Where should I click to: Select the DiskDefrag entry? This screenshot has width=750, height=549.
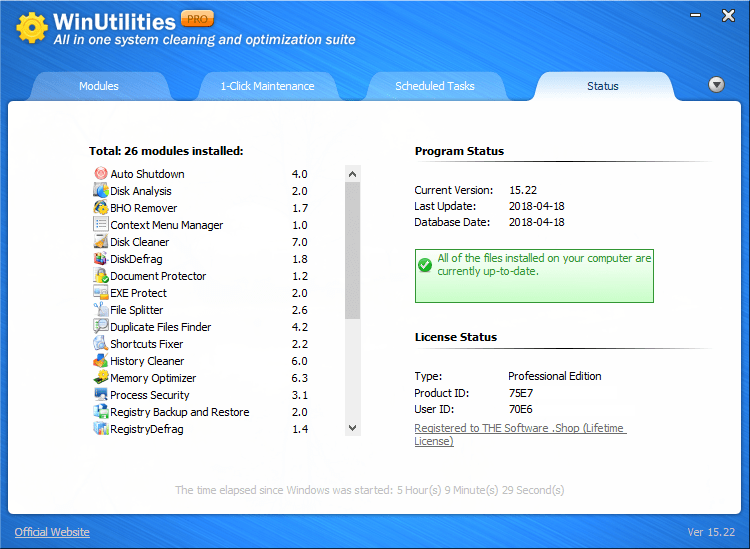pyautogui.click(x=136, y=259)
